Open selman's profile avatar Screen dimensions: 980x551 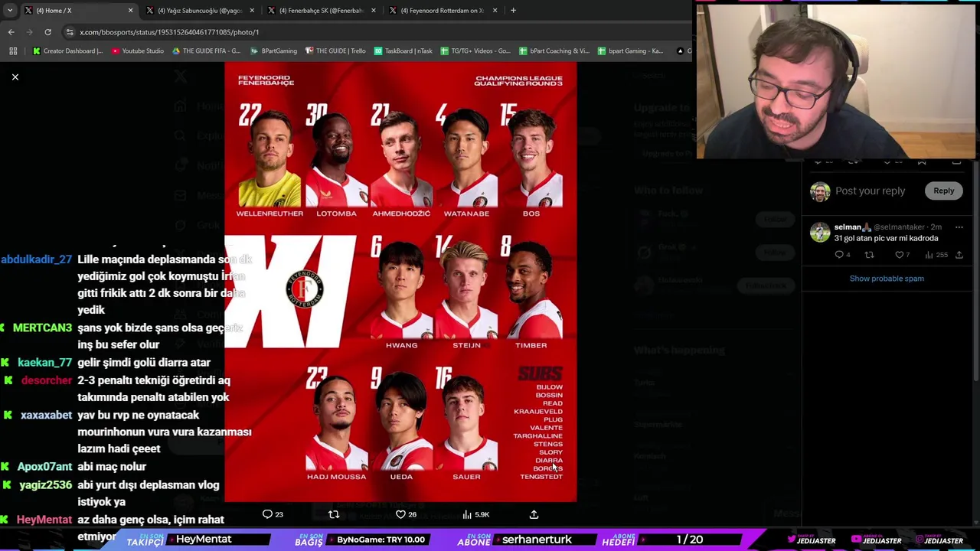[x=820, y=232]
